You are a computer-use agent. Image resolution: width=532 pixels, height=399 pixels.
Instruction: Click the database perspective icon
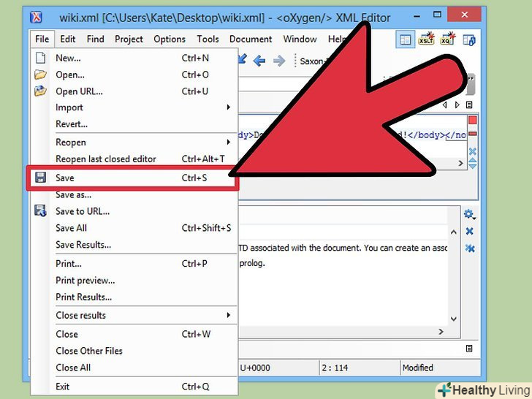[469, 39]
